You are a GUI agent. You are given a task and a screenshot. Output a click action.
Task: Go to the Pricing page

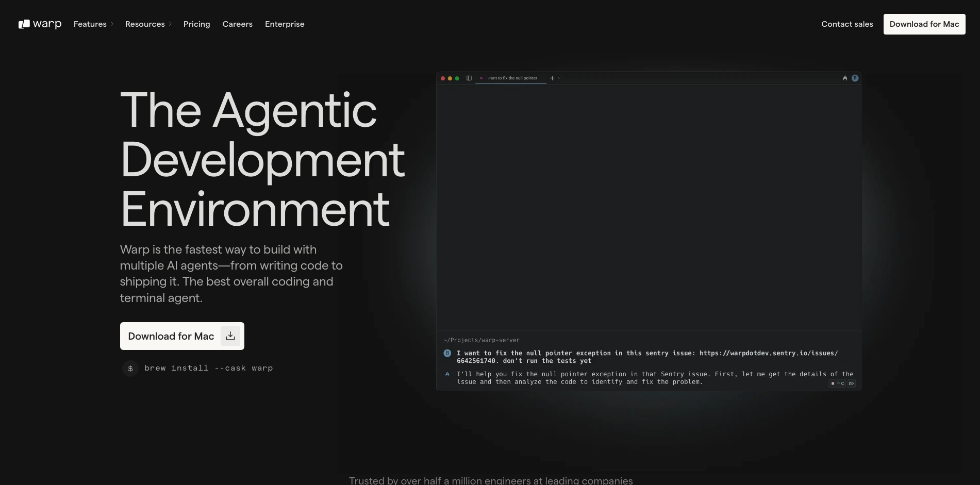(197, 24)
